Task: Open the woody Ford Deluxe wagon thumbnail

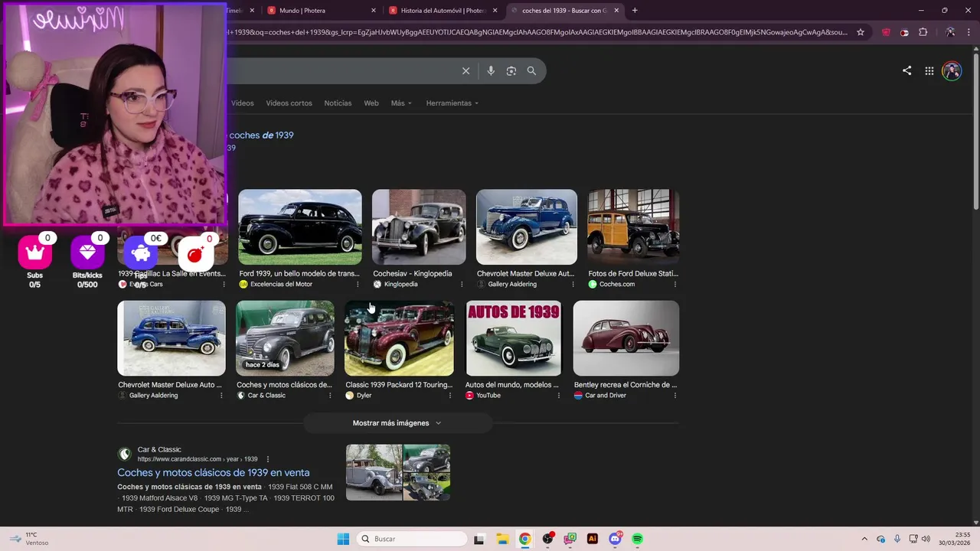Action: tap(633, 227)
